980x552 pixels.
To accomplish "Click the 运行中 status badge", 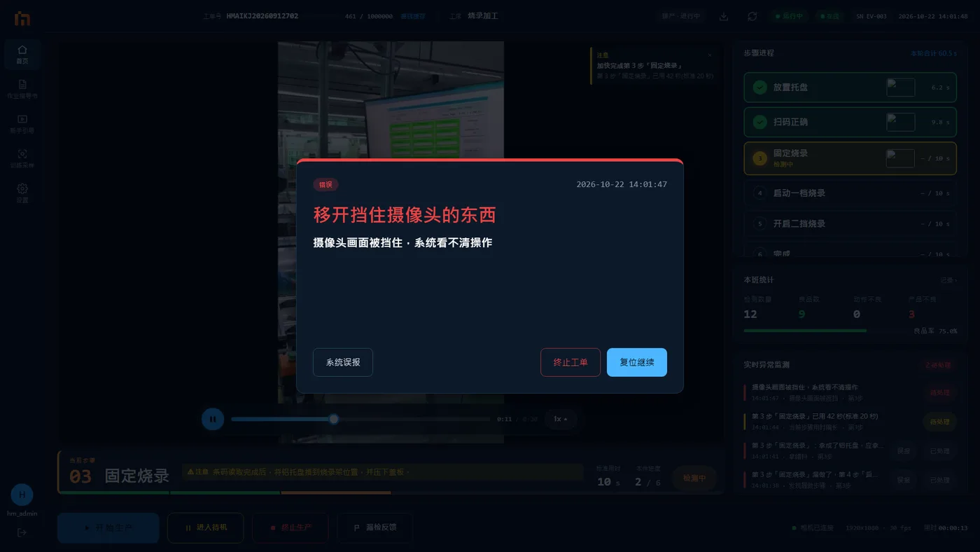I will tap(788, 16).
